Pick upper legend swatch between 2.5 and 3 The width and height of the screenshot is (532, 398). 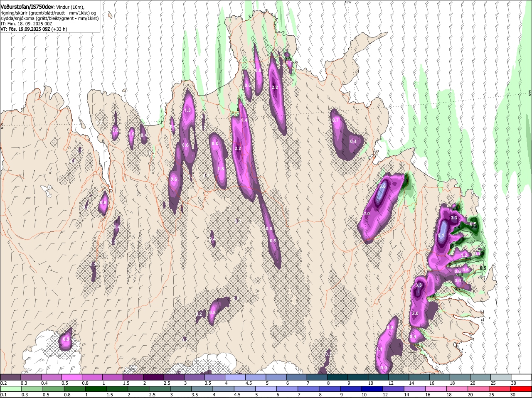tap(174, 377)
